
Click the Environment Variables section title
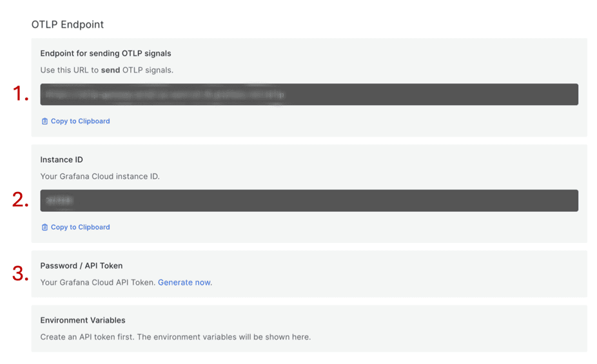point(83,320)
